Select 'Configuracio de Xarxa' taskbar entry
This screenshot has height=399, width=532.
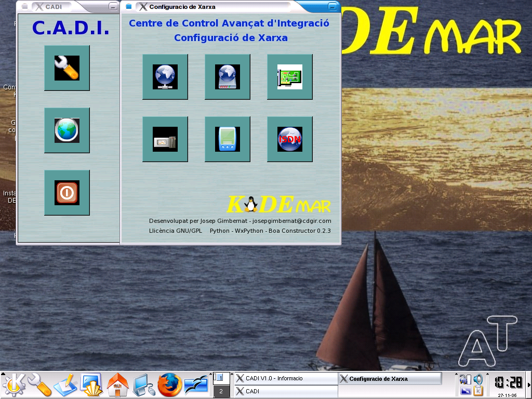pyautogui.click(x=390, y=378)
